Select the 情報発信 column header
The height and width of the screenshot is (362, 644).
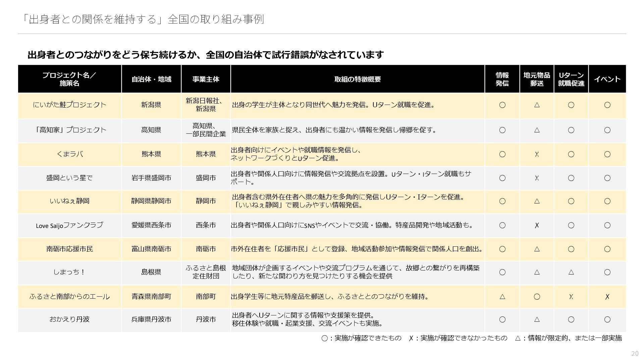click(x=502, y=79)
